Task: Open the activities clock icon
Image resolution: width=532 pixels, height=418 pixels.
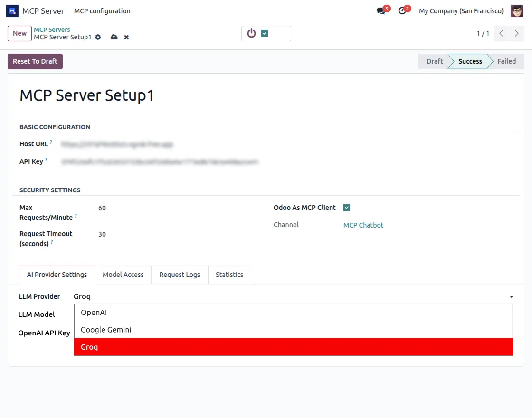Action: tap(401, 11)
